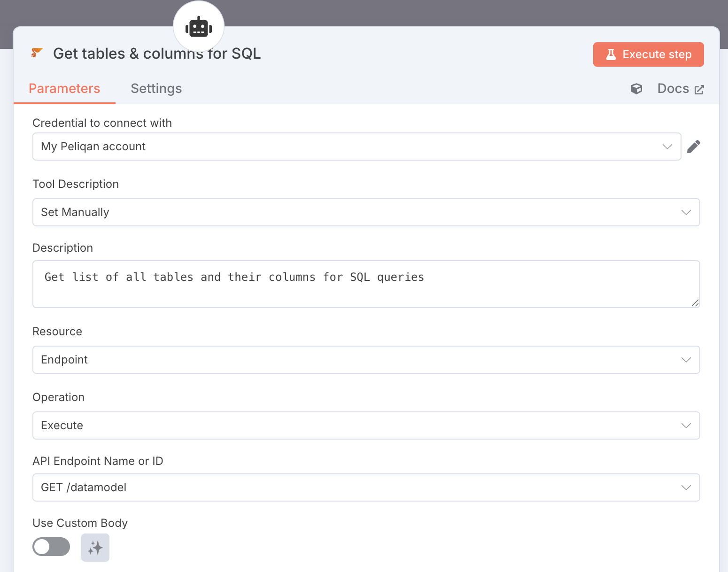
Task: Click the Description textarea resize handle
Action: 695,303
